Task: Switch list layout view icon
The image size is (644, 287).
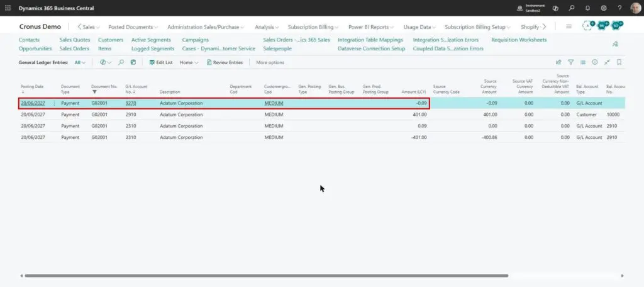Action: coord(582,62)
